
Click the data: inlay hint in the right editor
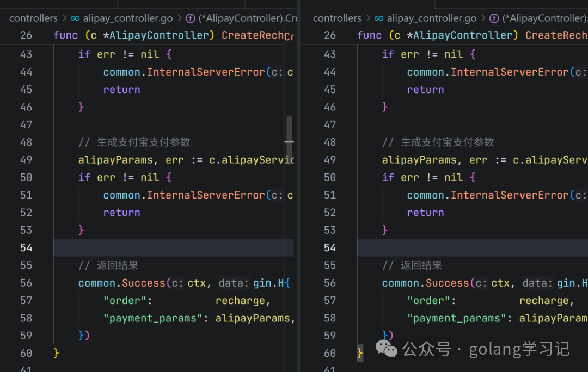pos(537,283)
